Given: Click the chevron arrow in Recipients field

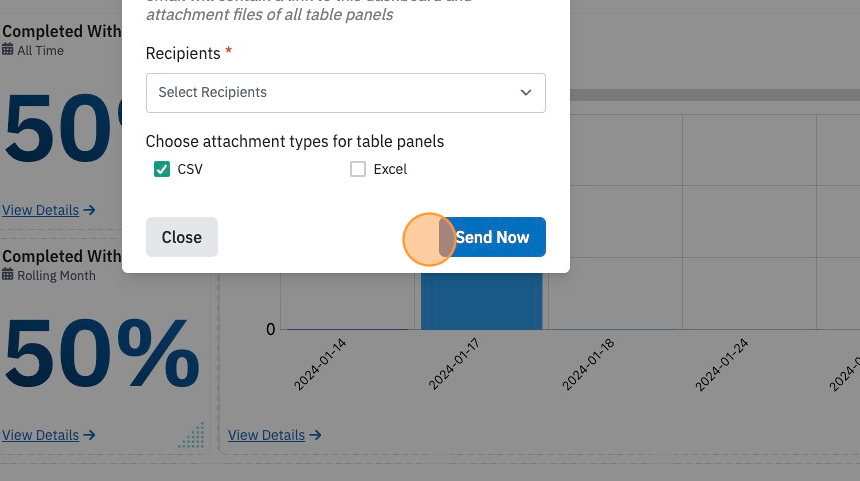Looking at the screenshot, I should click(x=525, y=93).
